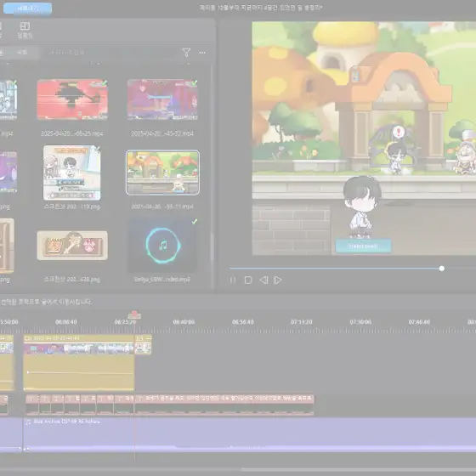Open the media filter funnel icon

186,53
